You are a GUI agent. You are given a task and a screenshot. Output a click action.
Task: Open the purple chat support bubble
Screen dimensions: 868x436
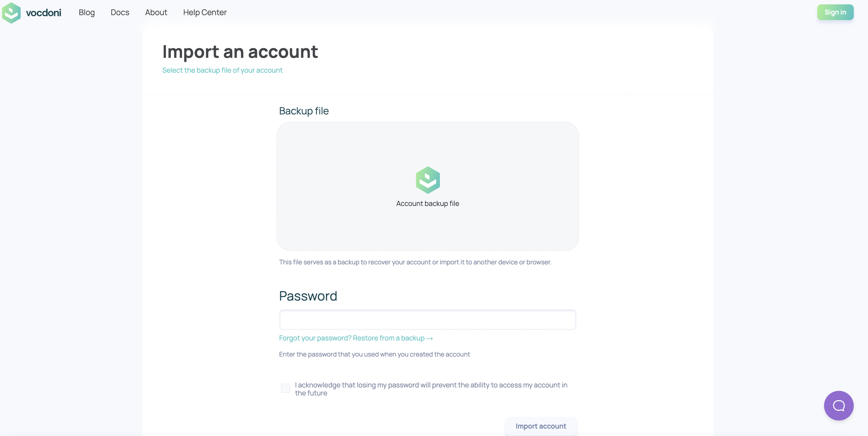point(839,406)
